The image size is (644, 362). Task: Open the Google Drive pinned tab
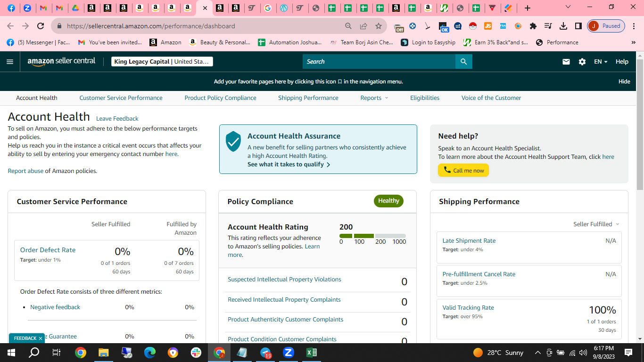pyautogui.click(x=75, y=8)
